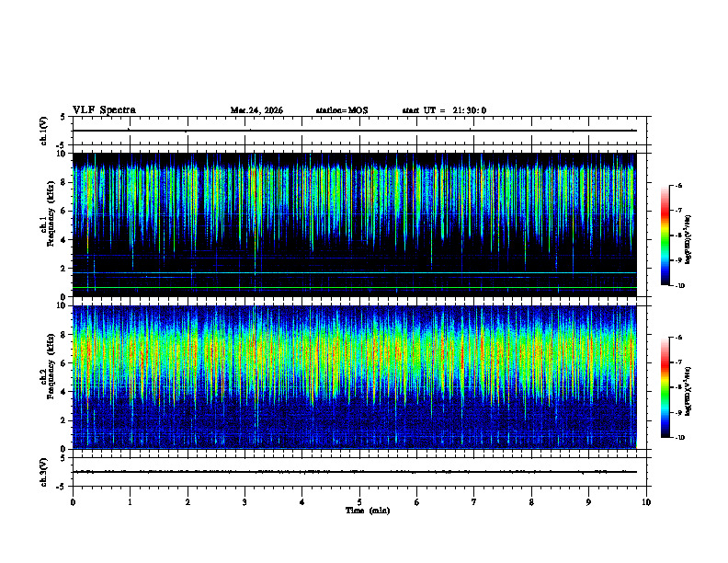The width and height of the screenshot is (728, 563).
Task: Click time-axis tick label "3"
Action: pos(245,501)
